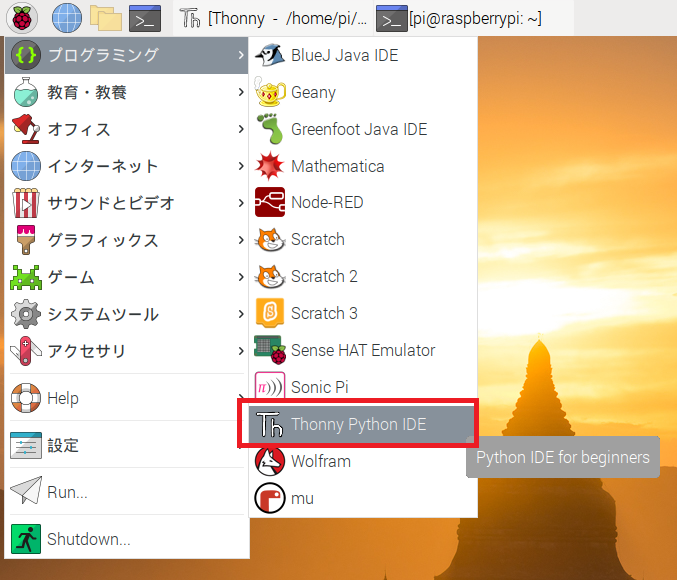This screenshot has width=677, height=580.
Task: Click the Node-RED icon
Action: click(x=270, y=202)
